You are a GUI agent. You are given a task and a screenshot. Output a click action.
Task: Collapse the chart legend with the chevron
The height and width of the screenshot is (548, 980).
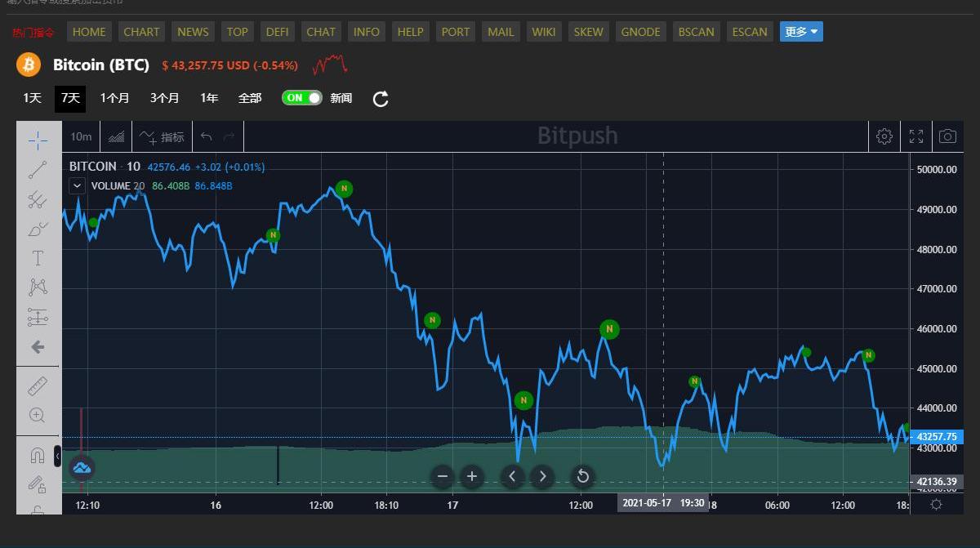[x=77, y=185]
